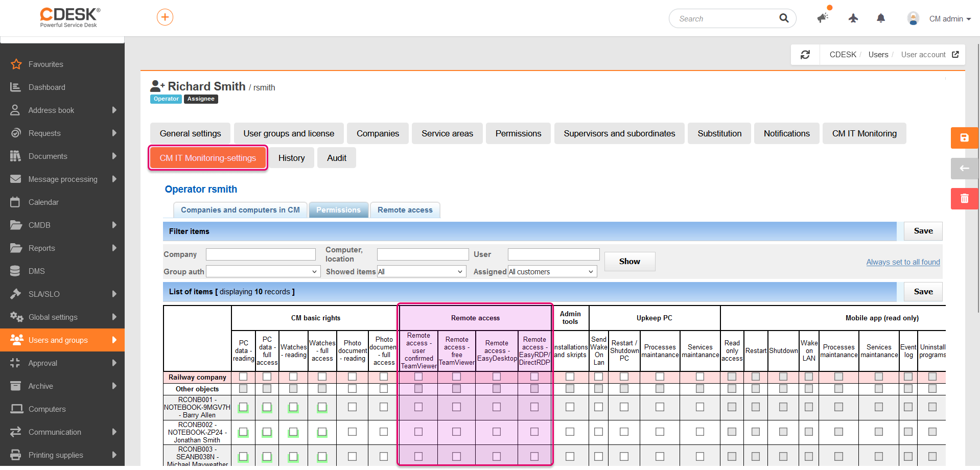This screenshot has width=980, height=470.
Task: Toggle PC data reading checkbox for RCONB001
Action: 243,407
